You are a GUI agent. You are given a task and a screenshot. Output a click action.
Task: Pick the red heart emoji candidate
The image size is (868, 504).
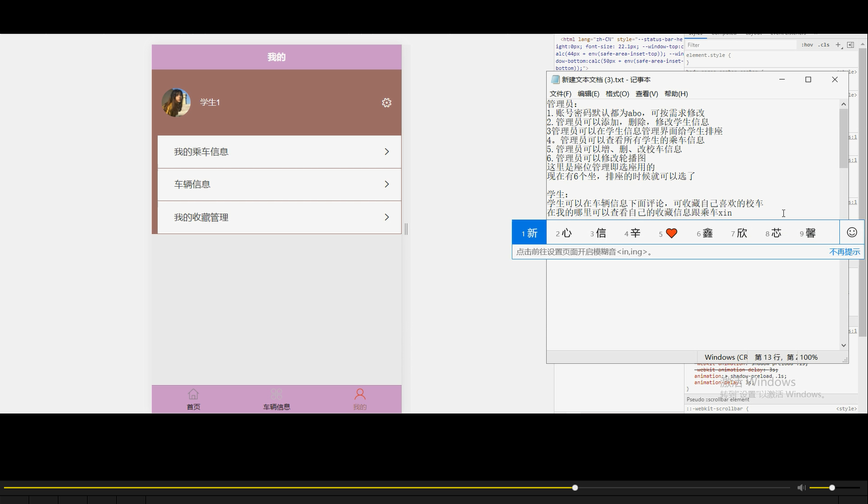pyautogui.click(x=672, y=233)
